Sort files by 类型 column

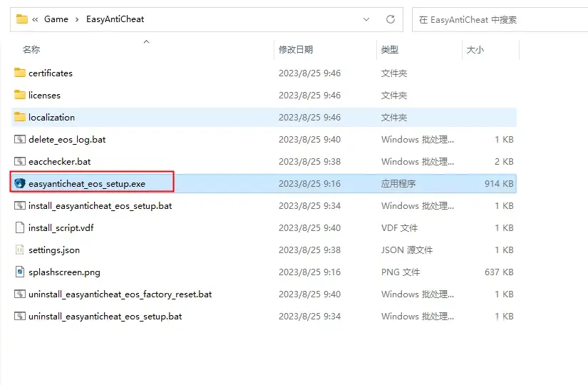(x=390, y=49)
